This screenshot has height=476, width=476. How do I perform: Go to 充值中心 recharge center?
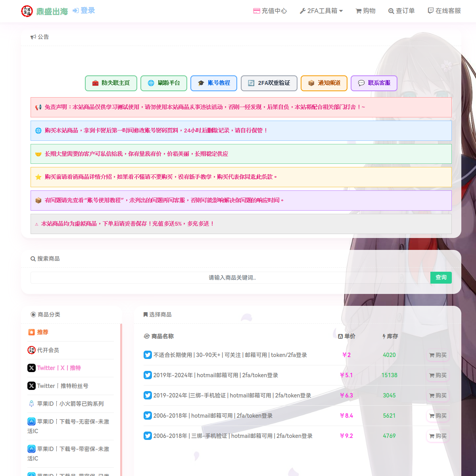tap(270, 11)
